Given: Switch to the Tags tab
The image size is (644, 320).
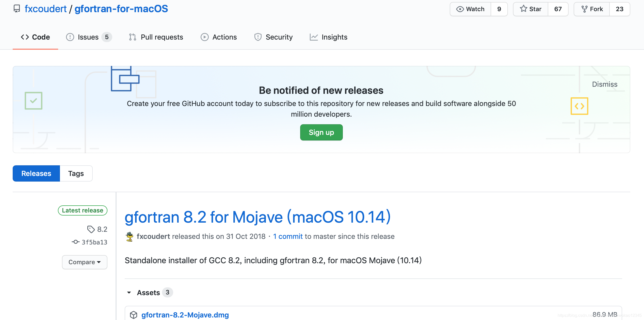Looking at the screenshot, I should click(x=76, y=173).
